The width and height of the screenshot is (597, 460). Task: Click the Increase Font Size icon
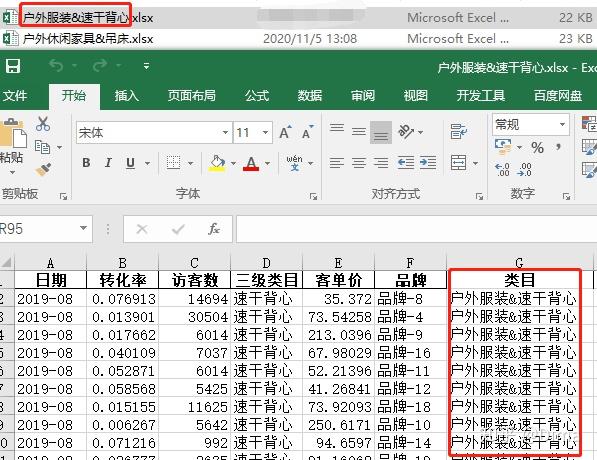(x=286, y=132)
